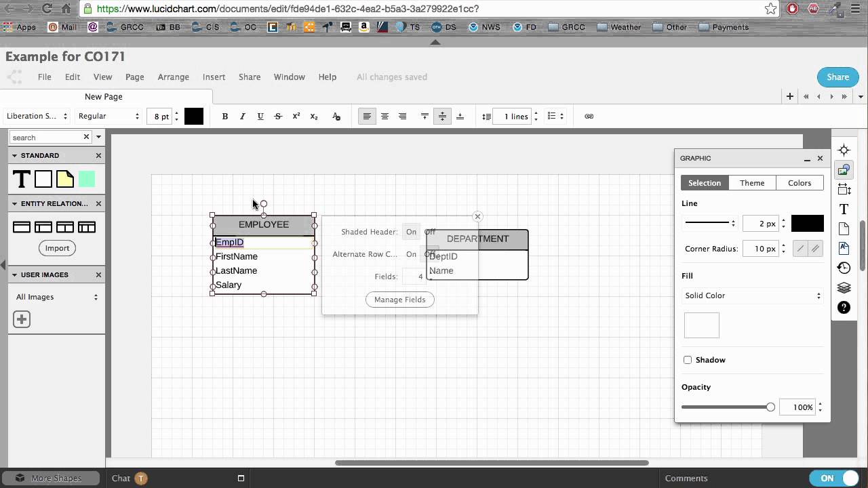
Task: Select the green hotspot shape
Action: [87, 179]
